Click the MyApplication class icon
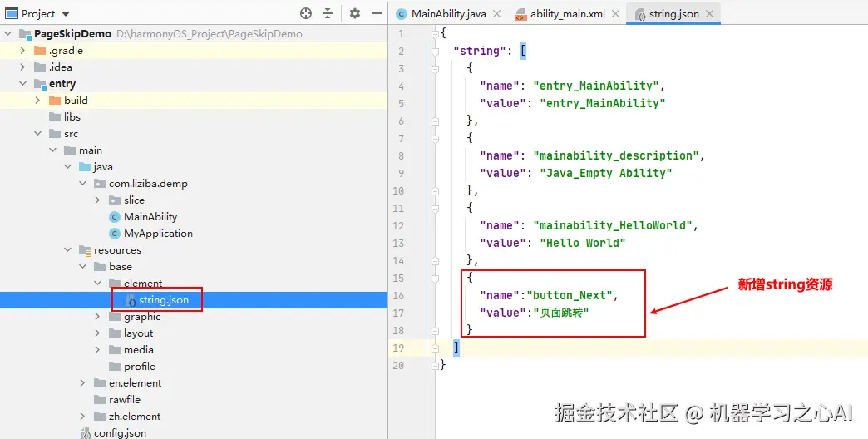 (115, 234)
